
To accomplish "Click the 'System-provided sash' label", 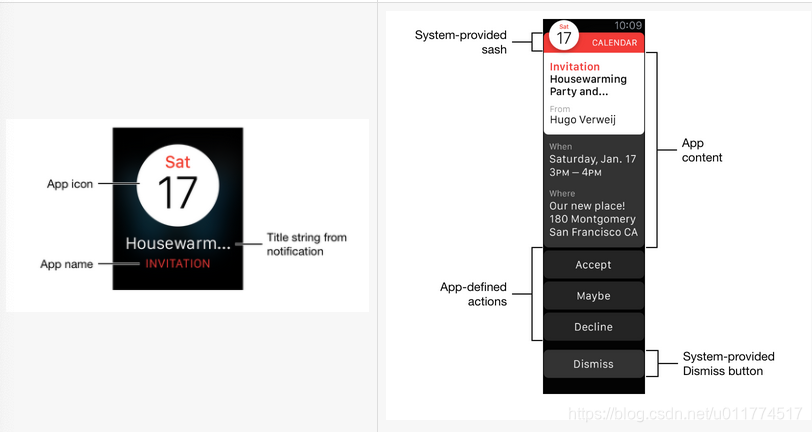I will [x=460, y=42].
